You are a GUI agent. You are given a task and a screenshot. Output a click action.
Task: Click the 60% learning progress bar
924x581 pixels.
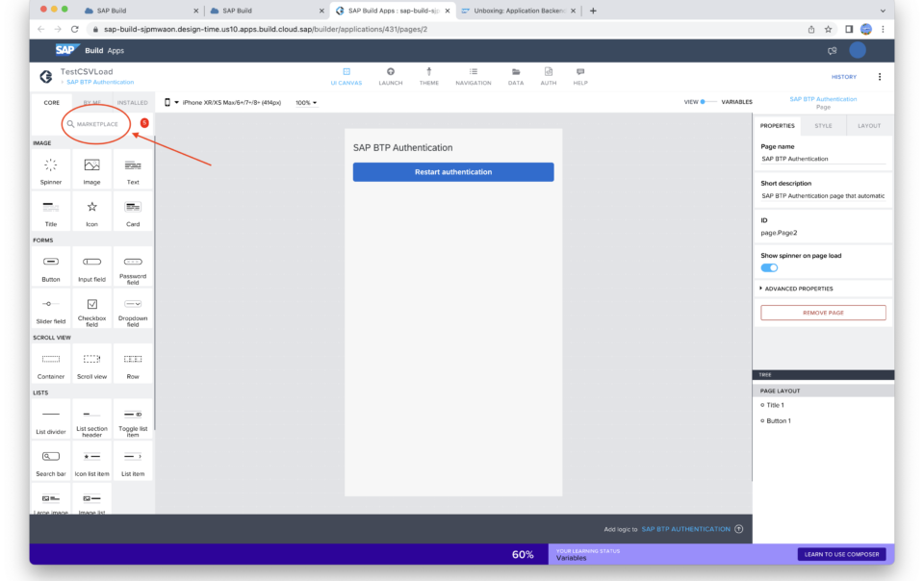pos(289,554)
